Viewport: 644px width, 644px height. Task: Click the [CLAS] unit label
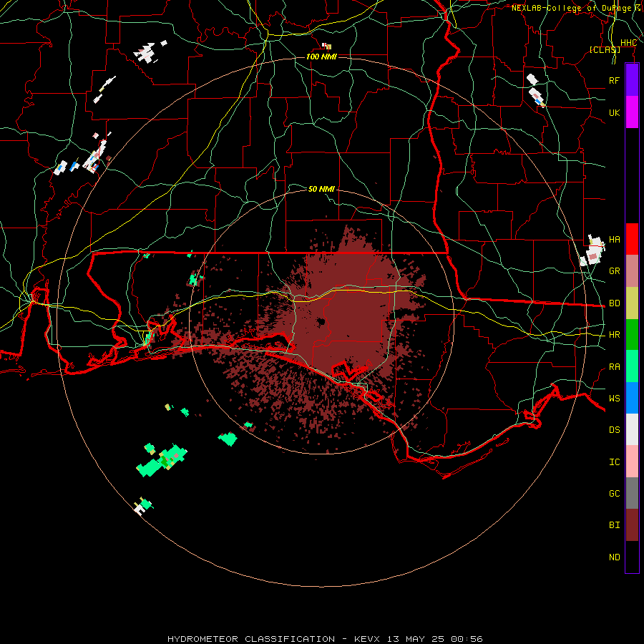click(605, 49)
